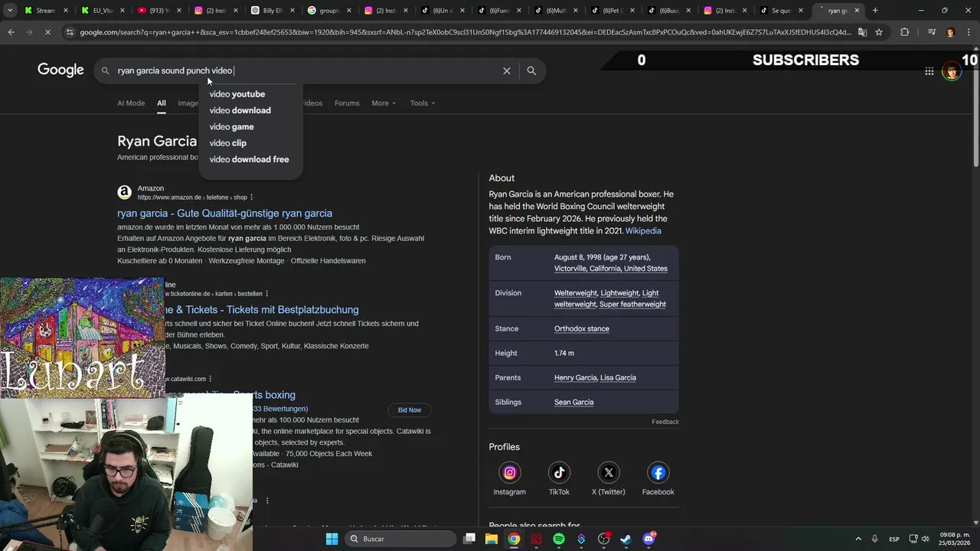
Task: Launch File Explorer from taskbar
Action: 492,539
